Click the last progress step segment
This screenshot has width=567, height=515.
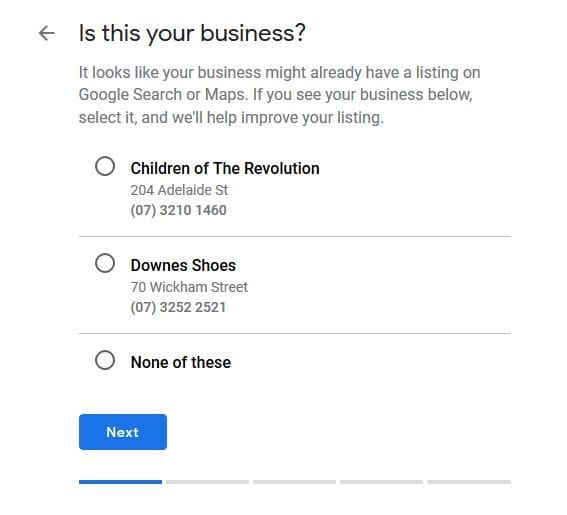tap(469, 482)
